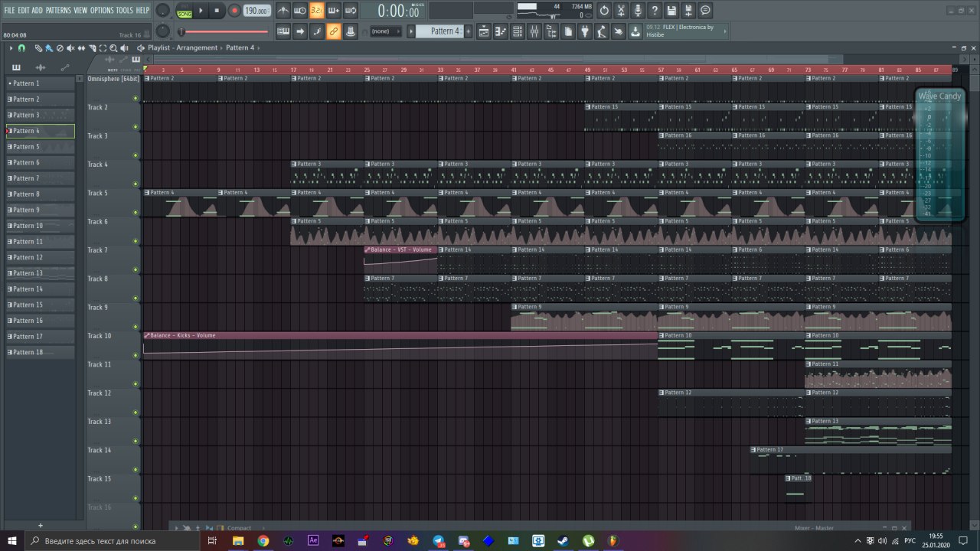Toggle loop recording icon

[x=351, y=11]
